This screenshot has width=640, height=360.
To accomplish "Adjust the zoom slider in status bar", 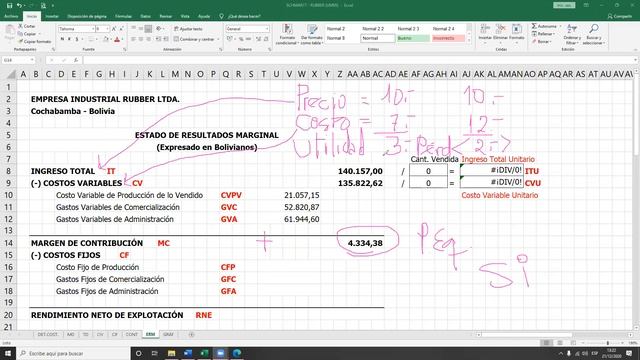I will pyautogui.click(x=607, y=343).
